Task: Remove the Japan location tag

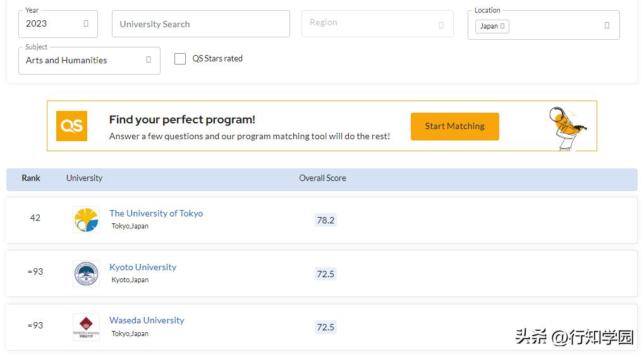Action: (503, 26)
